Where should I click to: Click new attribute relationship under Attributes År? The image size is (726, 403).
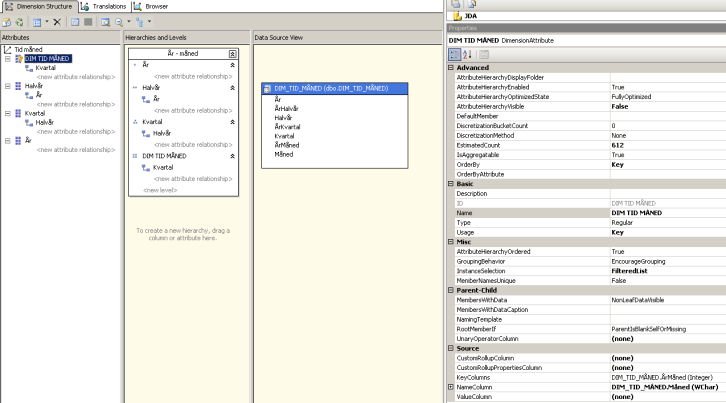coord(76,150)
